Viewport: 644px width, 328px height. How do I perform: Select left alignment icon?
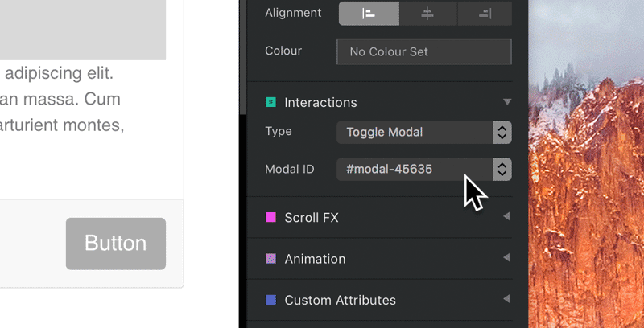tap(369, 14)
